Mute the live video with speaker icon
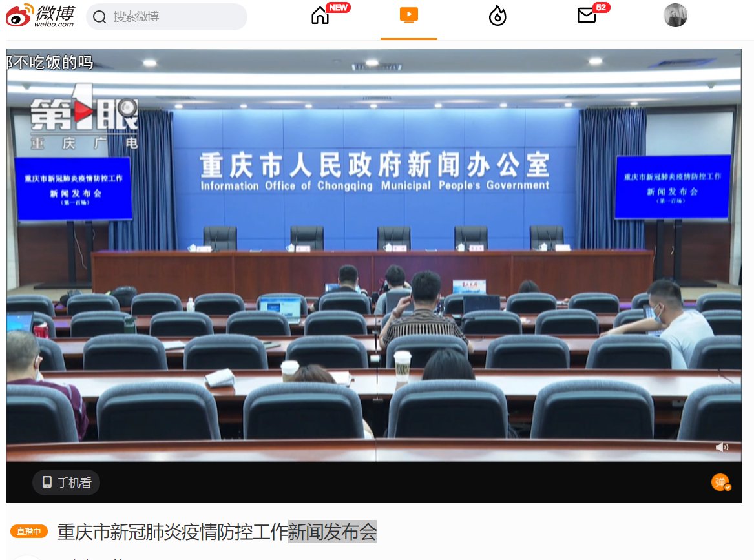754x560 pixels. (x=722, y=447)
